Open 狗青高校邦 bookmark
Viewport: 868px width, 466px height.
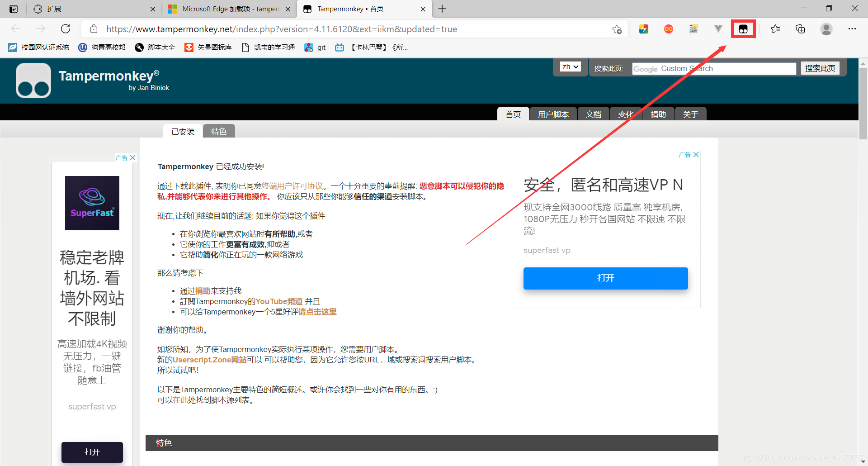click(x=102, y=48)
